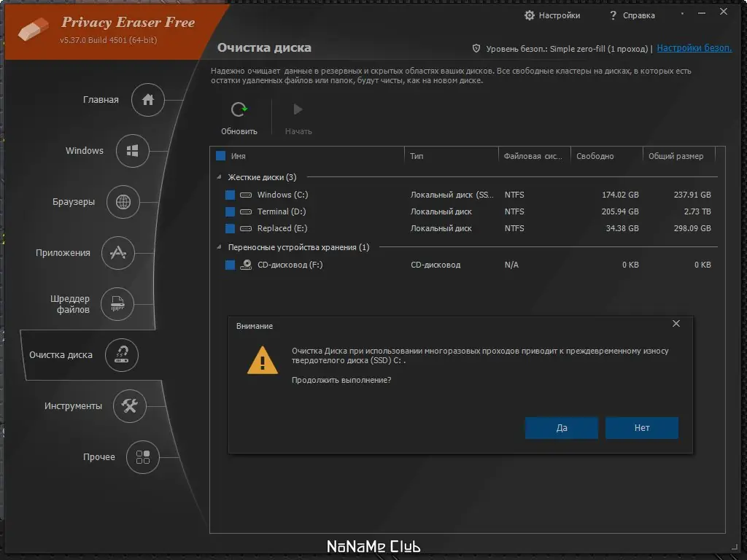Click the Windows (C:) drive icon
747x560 pixels.
click(x=246, y=195)
